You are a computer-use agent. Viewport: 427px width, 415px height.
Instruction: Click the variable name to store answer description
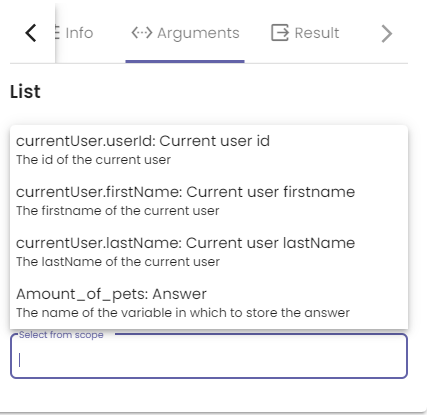(x=183, y=313)
